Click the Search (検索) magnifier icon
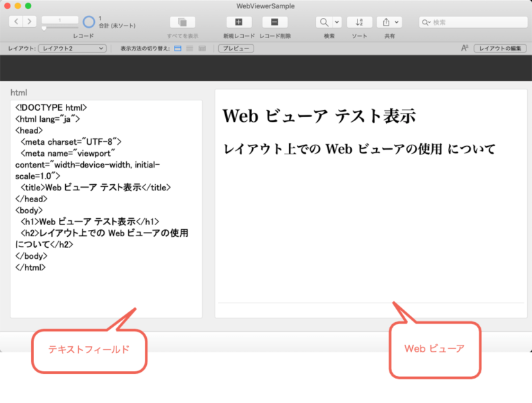Viewport: 532px width, 403px height. (x=323, y=22)
